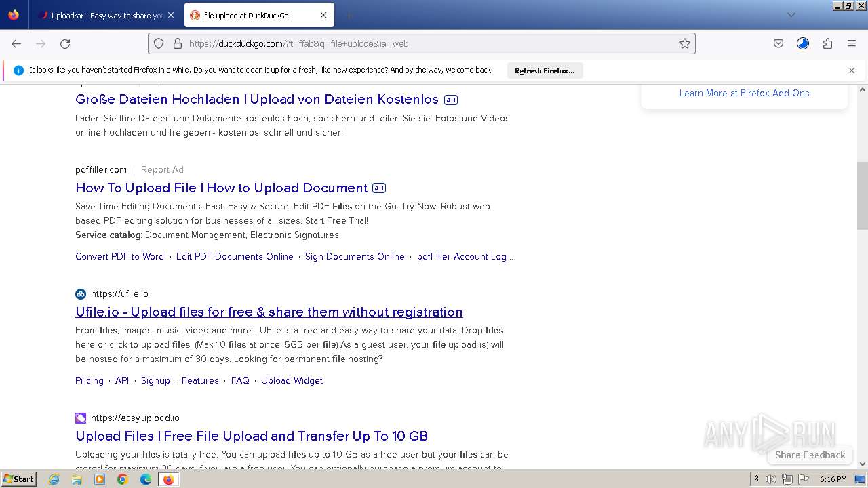Screen dimensions: 868x488
Task: Click pdffiller.com domain text
Action: 101,169
